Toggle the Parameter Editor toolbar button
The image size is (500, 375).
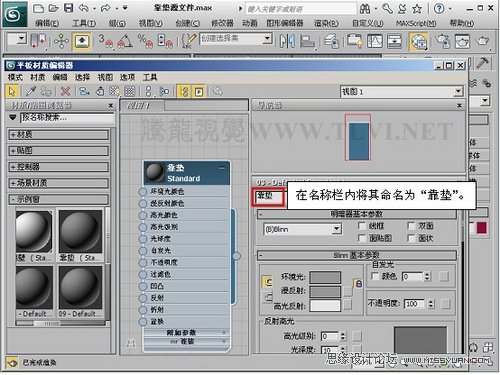pyautogui.click(x=199, y=91)
